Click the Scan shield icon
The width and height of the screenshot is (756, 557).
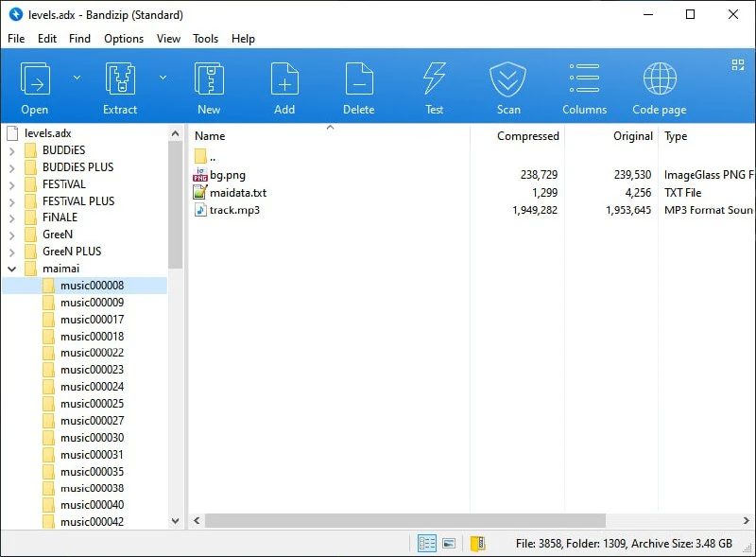click(x=508, y=80)
